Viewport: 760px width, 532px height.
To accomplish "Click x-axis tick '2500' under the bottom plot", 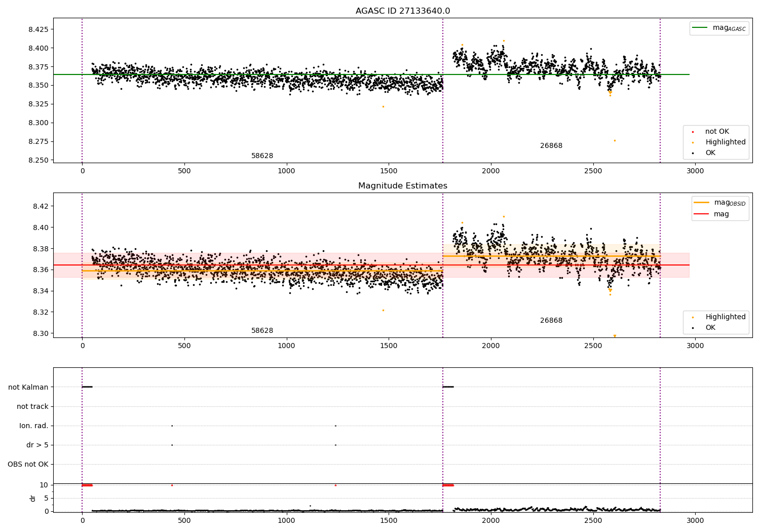I will [593, 520].
